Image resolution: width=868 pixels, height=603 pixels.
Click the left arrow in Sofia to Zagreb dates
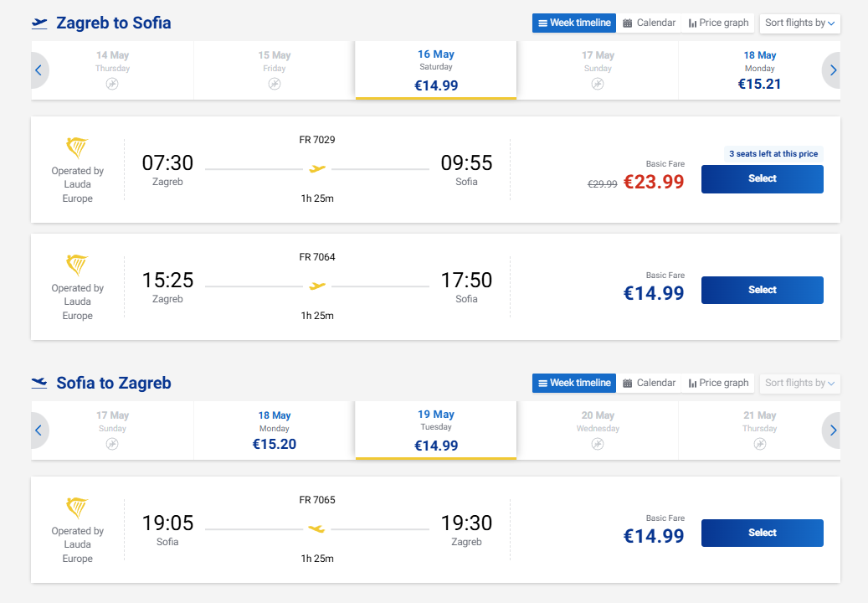[39, 430]
